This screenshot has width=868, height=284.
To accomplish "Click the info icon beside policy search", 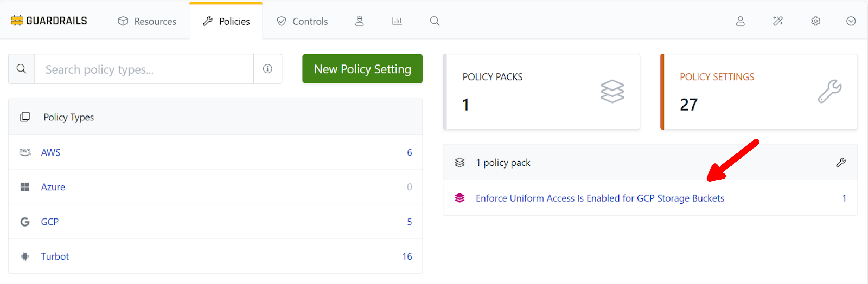I will point(267,69).
